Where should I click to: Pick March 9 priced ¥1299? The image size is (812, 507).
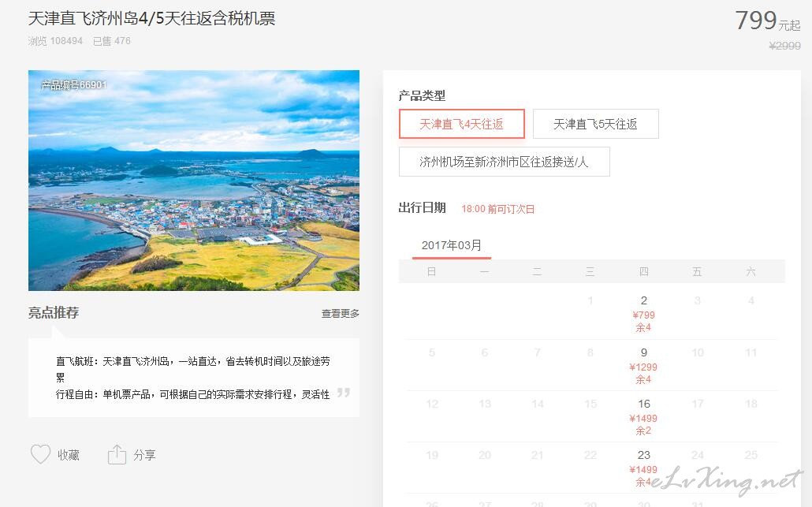tap(644, 366)
